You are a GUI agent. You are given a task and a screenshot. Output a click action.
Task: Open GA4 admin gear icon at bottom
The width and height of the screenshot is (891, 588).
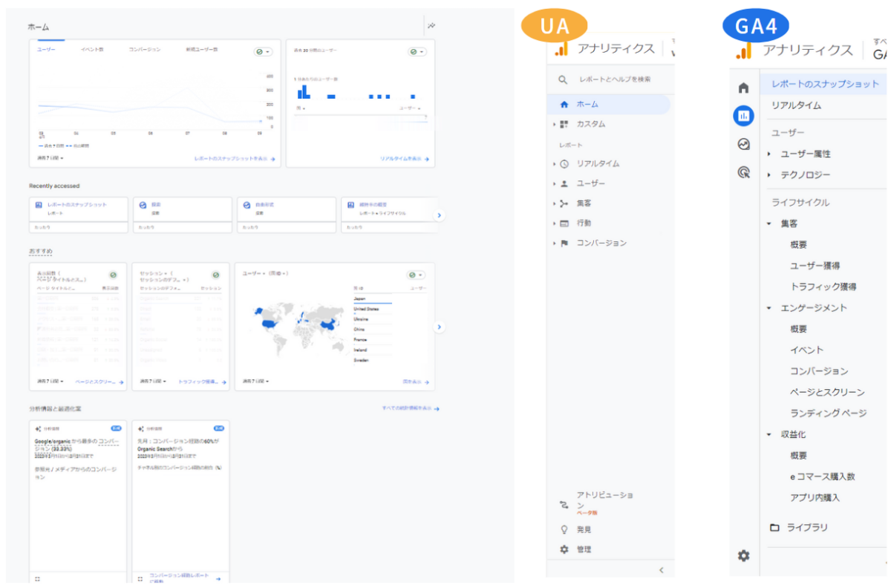point(743,555)
